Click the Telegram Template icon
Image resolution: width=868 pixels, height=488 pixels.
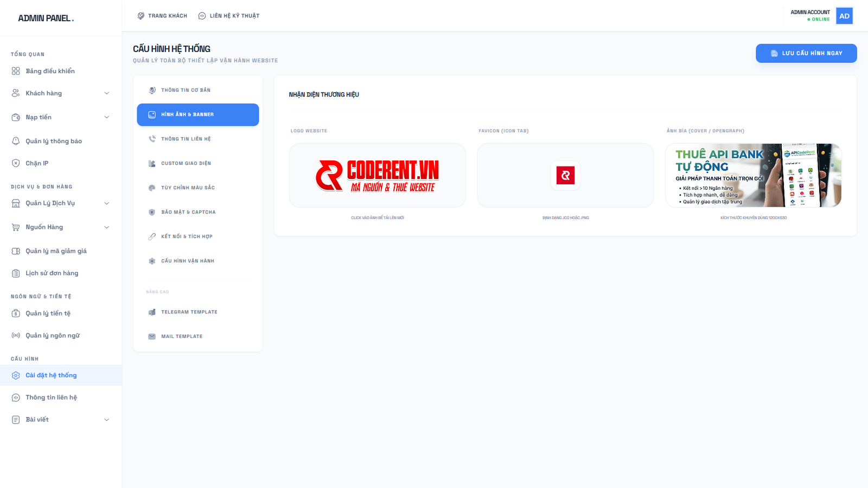151,312
